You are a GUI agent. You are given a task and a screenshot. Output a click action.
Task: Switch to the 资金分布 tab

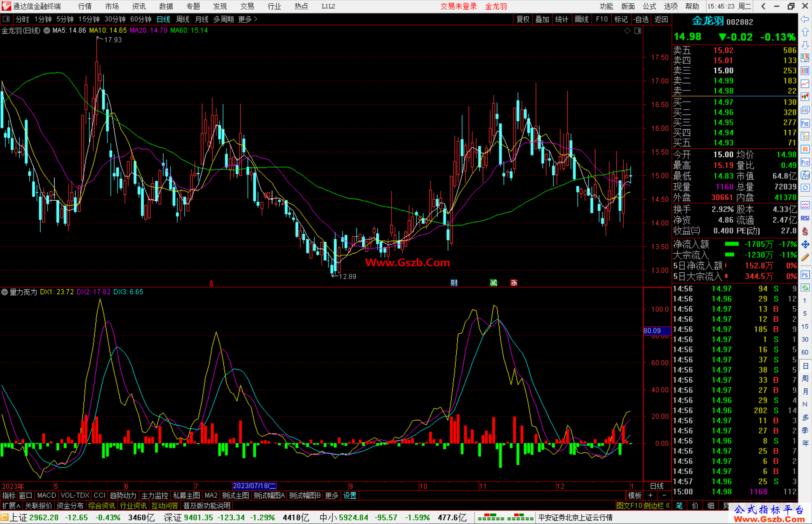tap(70, 506)
